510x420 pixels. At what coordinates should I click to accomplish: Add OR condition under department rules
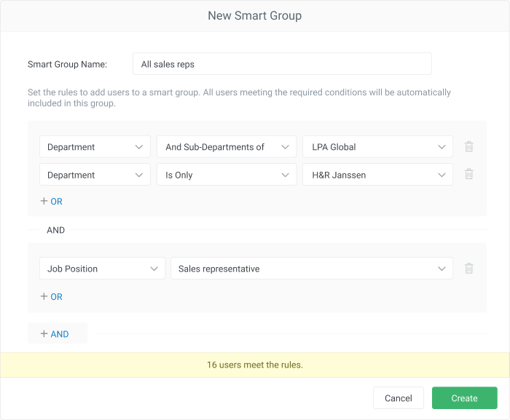pyautogui.click(x=52, y=201)
